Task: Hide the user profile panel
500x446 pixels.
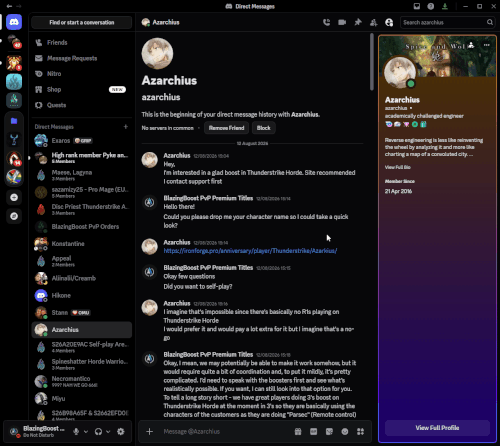Action: pos(389,22)
